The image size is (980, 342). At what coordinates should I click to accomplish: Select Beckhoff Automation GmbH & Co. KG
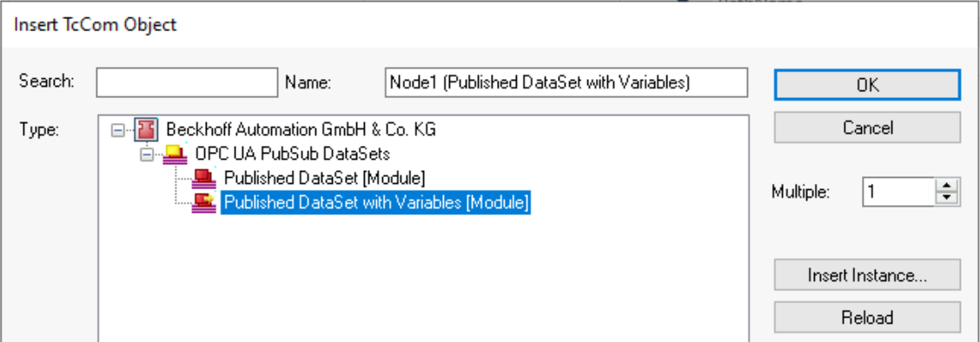(301, 130)
